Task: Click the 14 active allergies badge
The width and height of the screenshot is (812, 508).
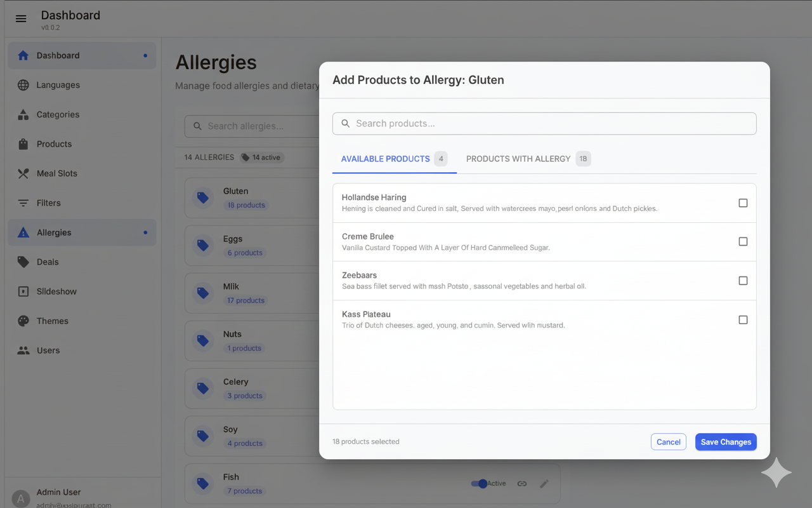Action: 261,157
